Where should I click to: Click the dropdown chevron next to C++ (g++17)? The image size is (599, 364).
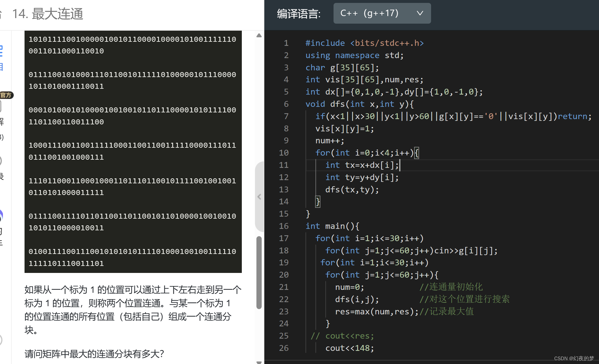(420, 13)
